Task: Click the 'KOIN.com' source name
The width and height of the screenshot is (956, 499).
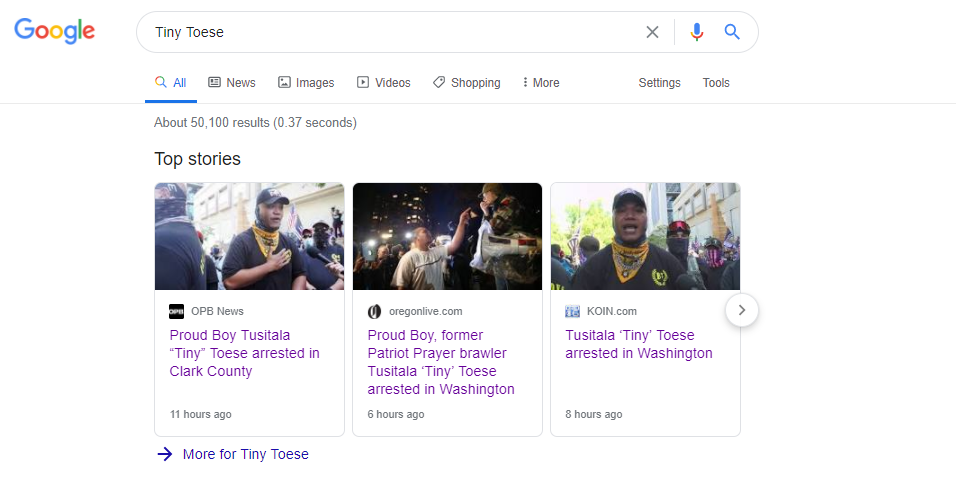Action: pyautogui.click(x=612, y=311)
